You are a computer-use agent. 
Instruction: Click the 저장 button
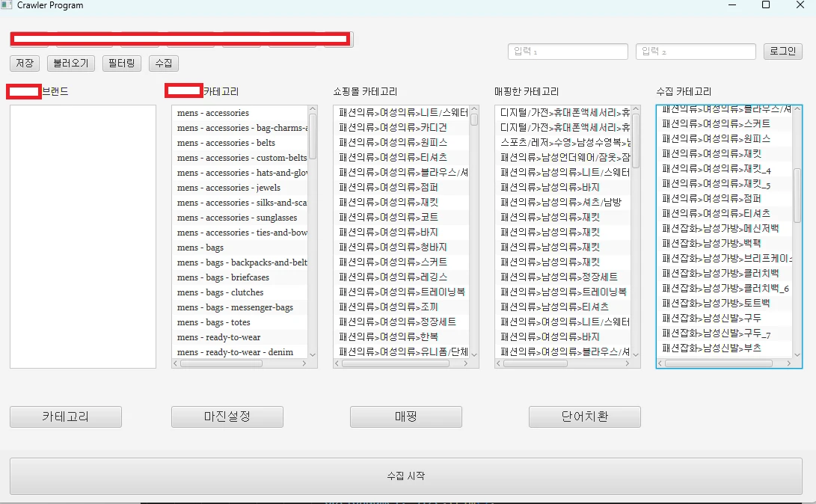click(x=24, y=64)
